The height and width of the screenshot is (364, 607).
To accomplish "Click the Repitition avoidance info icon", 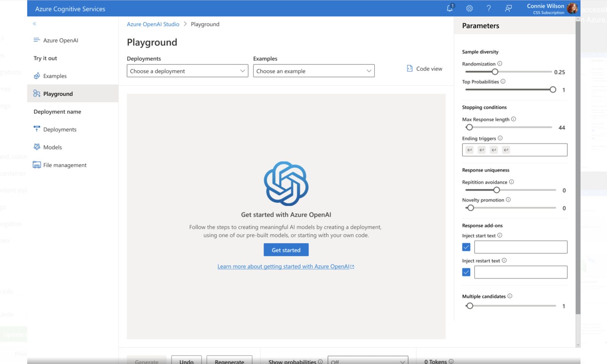I will (511, 182).
